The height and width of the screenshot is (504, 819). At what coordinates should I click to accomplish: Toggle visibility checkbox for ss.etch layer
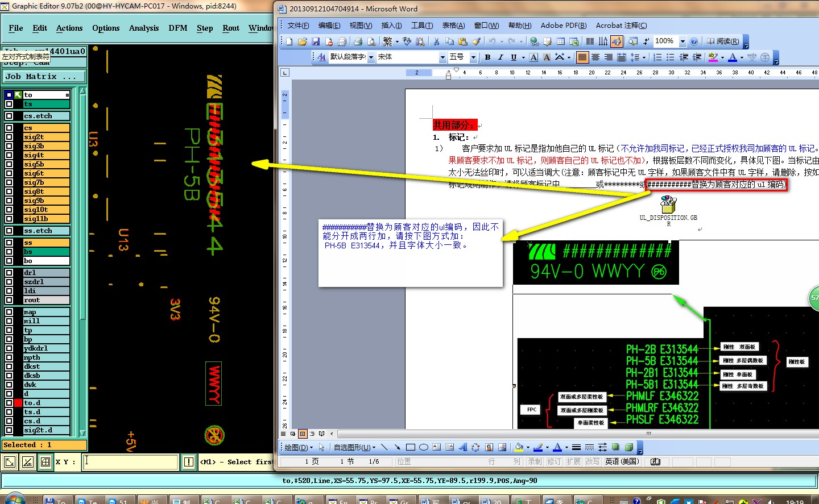[x=9, y=231]
